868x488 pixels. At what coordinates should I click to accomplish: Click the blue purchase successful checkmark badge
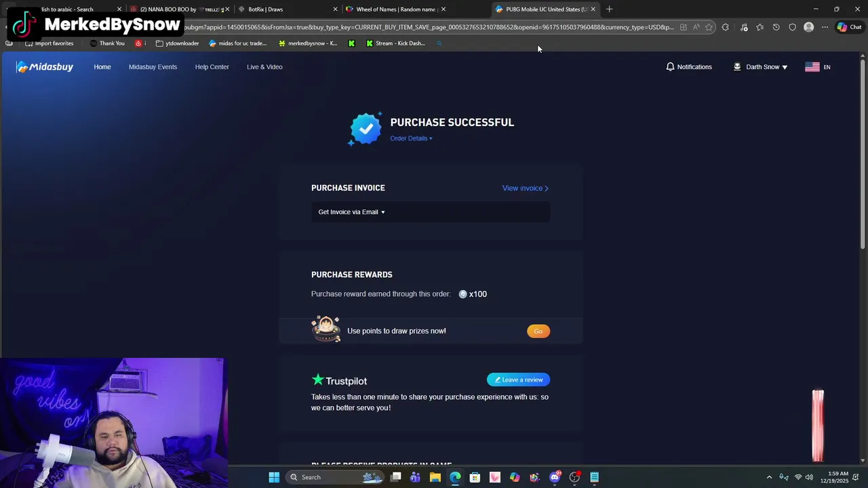366,128
